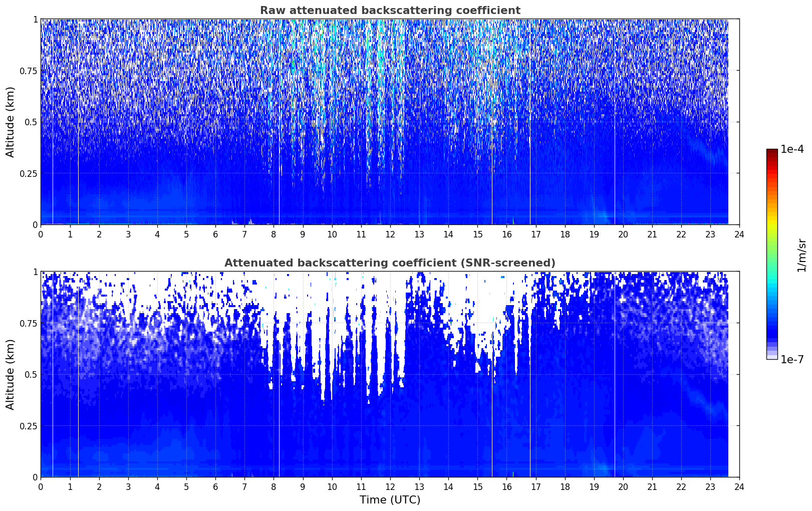The width and height of the screenshot is (812, 511).
Task: Click the 1e-7 colorbar minimum label
Action: 792,359
